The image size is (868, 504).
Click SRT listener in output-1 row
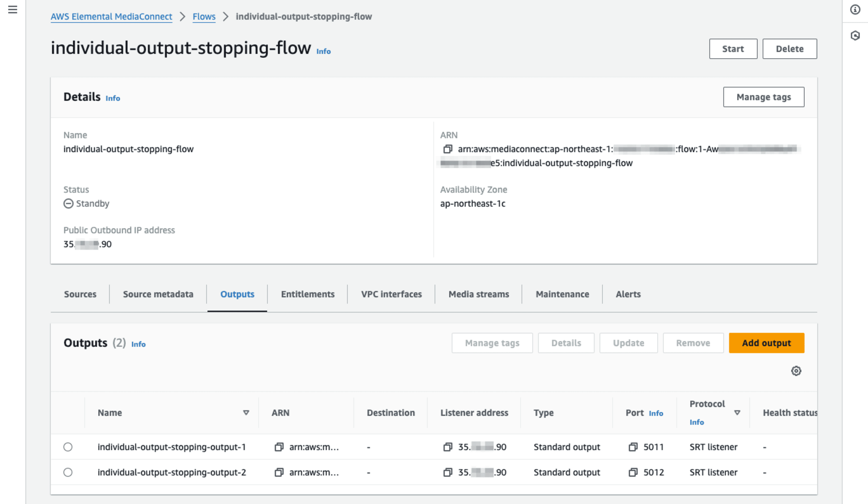pos(713,447)
